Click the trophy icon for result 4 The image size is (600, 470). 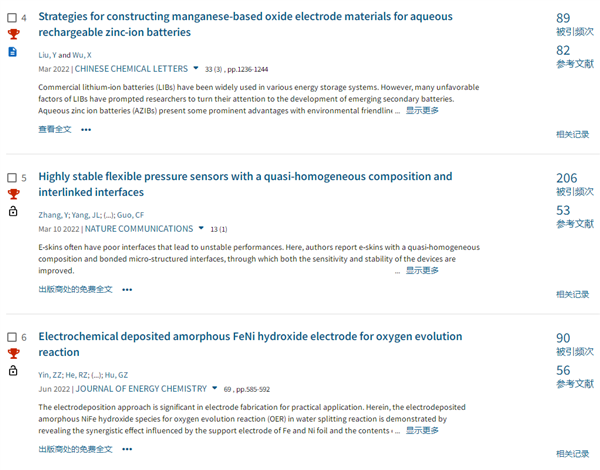[x=13, y=34]
